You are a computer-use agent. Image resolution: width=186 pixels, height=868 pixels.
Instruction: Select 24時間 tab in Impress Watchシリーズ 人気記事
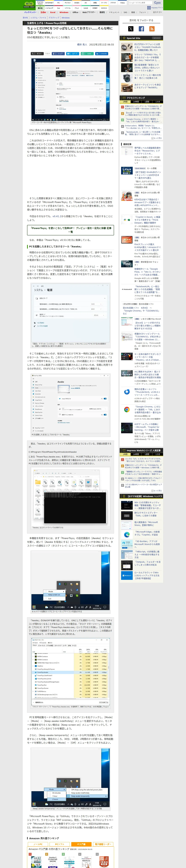tap(136, 454)
